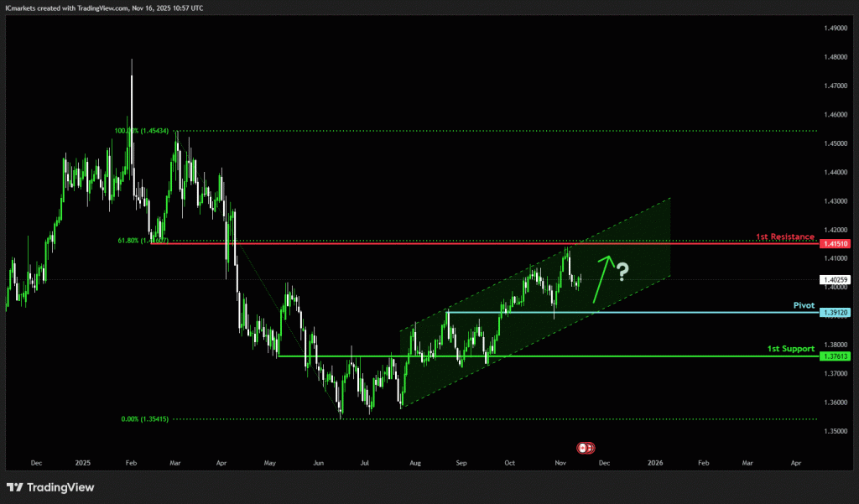Click the green projection arrow in channel
This screenshot has height=504, width=859.
coord(602,278)
